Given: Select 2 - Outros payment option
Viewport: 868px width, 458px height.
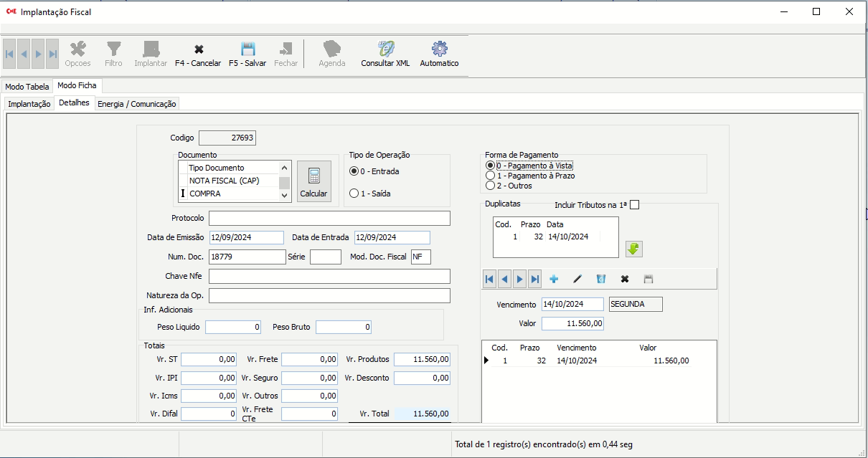Looking at the screenshot, I should tap(491, 186).
